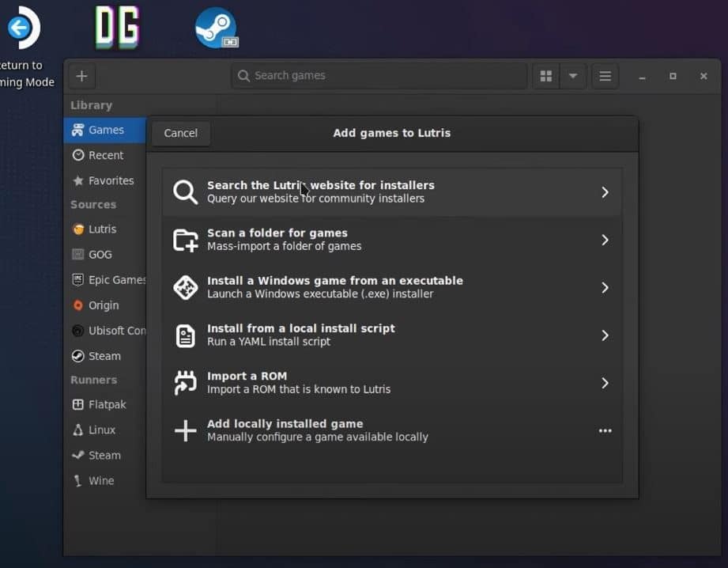Click the Search games field
Image resolution: width=728 pixels, height=568 pixels.
(x=379, y=76)
